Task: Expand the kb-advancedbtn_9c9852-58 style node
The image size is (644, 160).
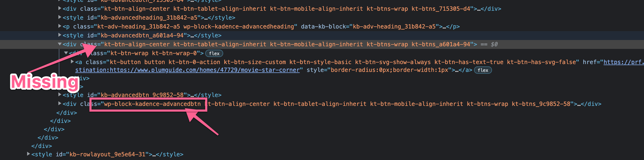Action: (60, 95)
